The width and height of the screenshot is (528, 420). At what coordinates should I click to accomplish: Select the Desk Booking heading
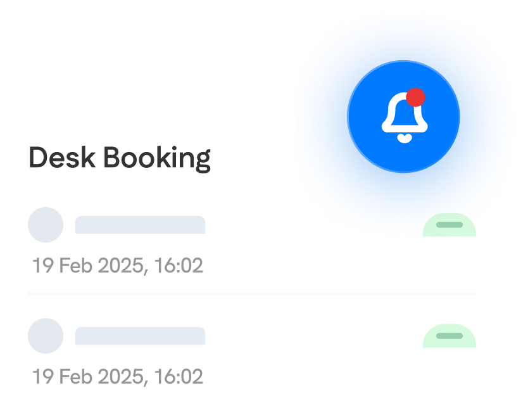pyautogui.click(x=120, y=157)
